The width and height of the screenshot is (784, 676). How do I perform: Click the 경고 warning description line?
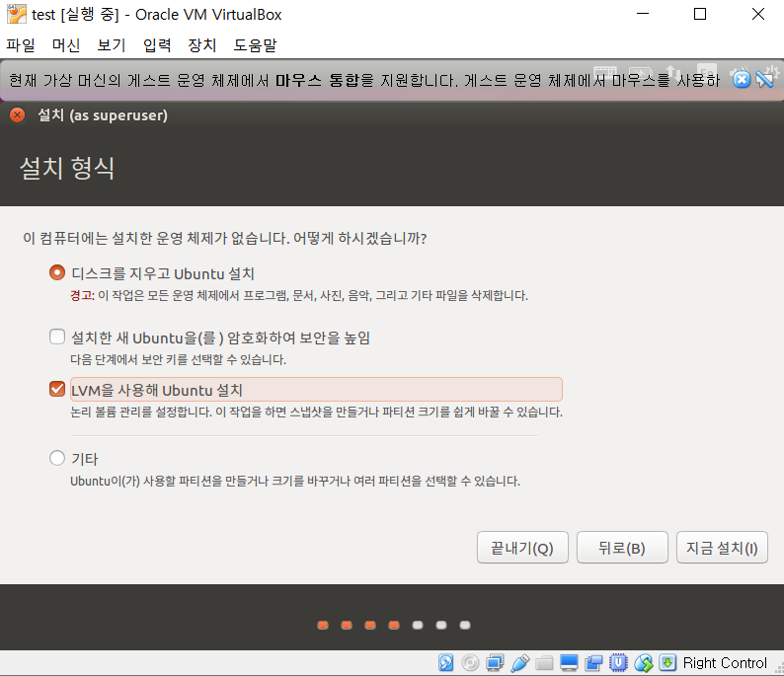coord(299,296)
